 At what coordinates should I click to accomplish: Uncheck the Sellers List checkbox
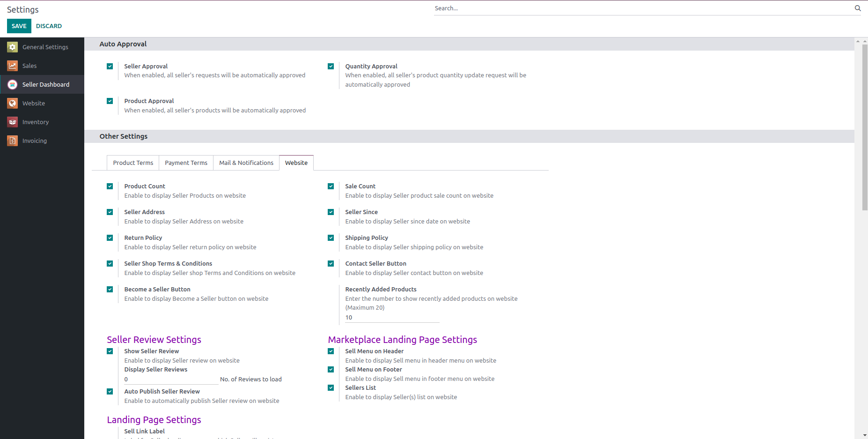331,388
